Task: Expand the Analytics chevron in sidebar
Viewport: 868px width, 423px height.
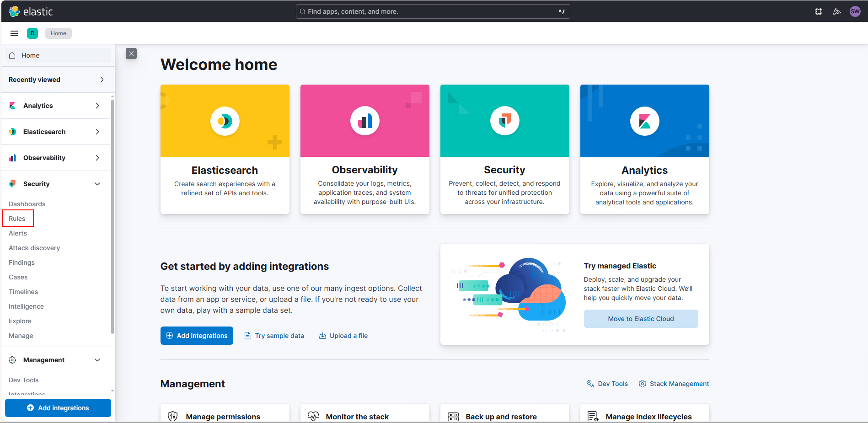Action: coord(97,106)
